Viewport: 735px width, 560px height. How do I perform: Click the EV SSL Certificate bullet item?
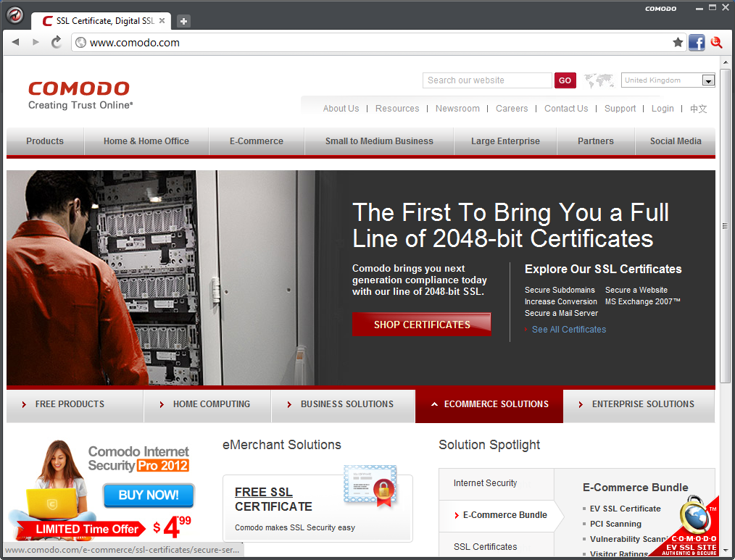click(x=625, y=509)
